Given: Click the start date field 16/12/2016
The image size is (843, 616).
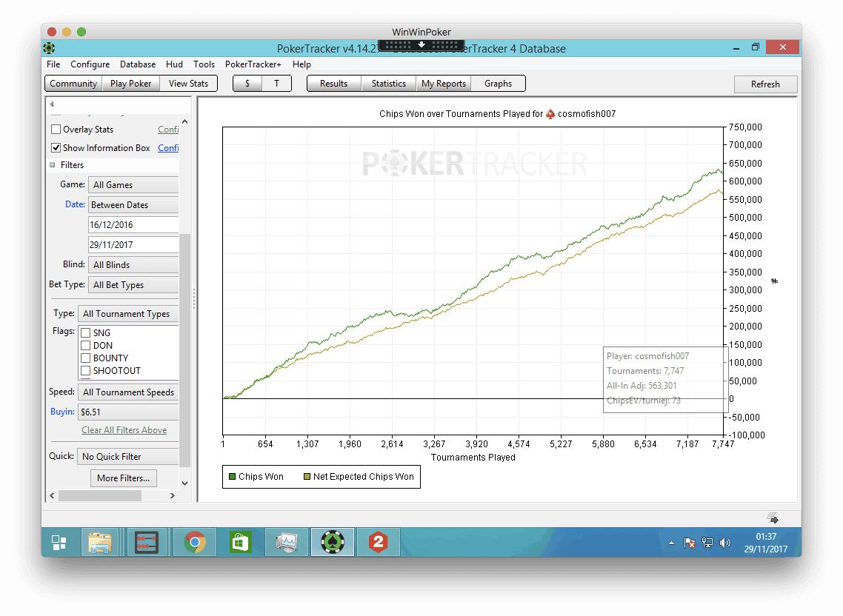Looking at the screenshot, I should 133,224.
